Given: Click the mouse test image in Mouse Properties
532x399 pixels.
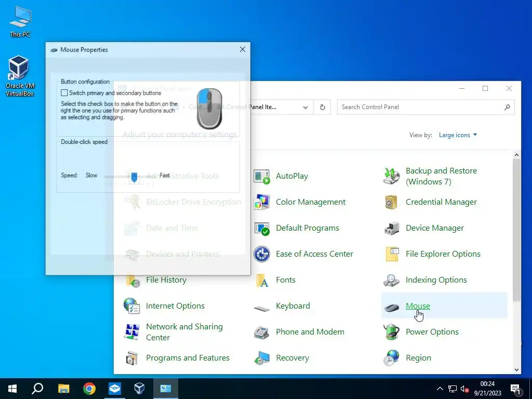Looking at the screenshot, I should coord(209,109).
